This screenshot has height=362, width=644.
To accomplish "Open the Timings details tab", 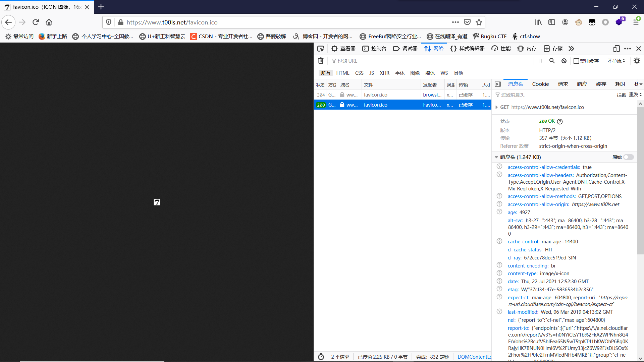I will (x=620, y=84).
